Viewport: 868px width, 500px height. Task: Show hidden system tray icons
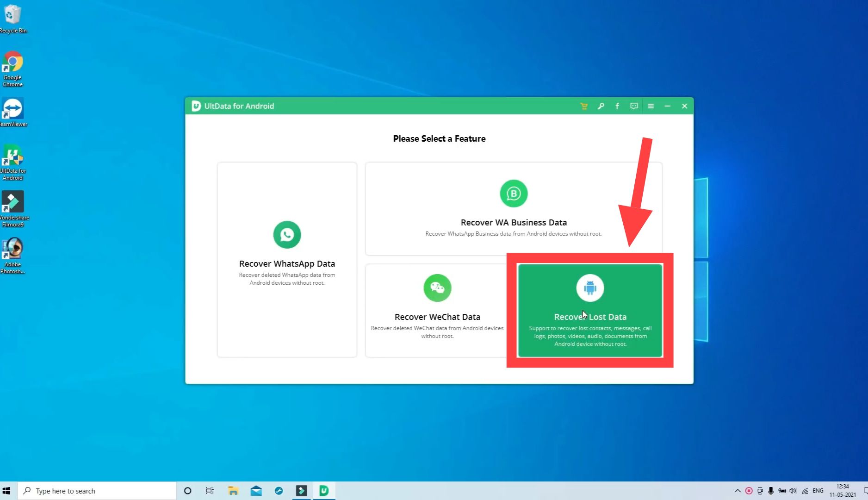[738, 491]
